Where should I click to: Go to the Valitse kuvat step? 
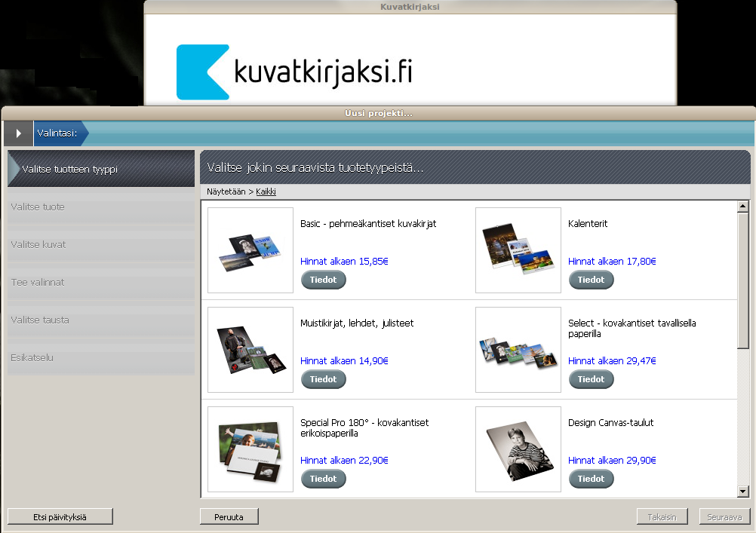(101, 245)
